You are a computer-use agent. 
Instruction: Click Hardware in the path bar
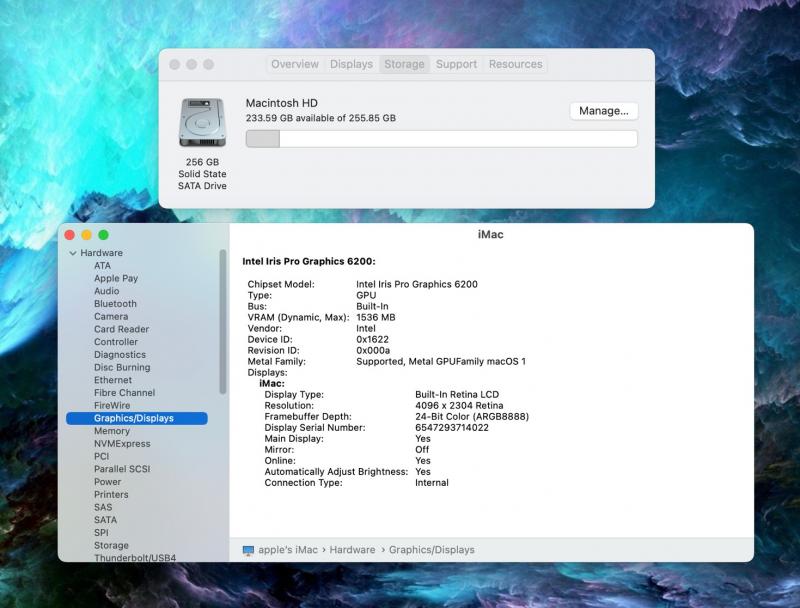point(352,550)
